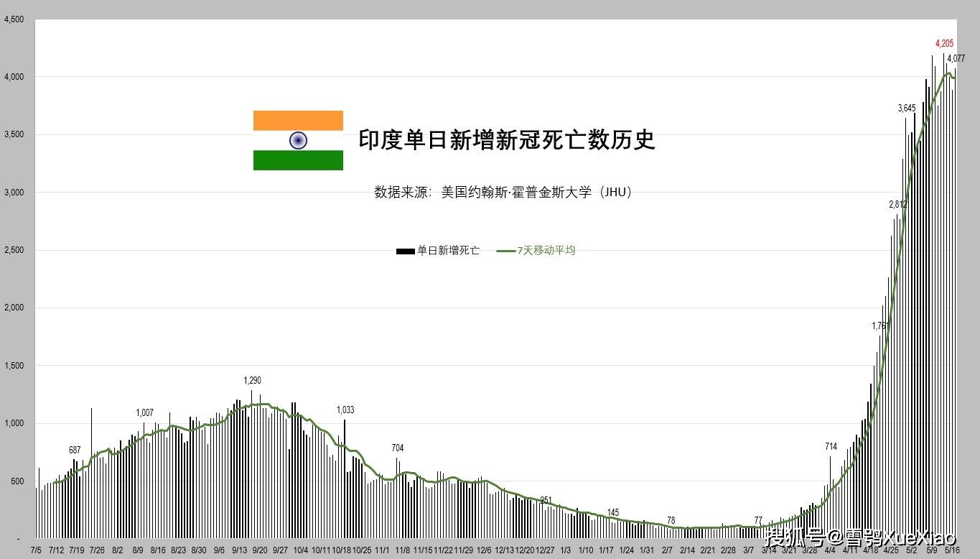Click the x-axis date '7/26'
The height and width of the screenshot is (559, 980).
tap(97, 550)
